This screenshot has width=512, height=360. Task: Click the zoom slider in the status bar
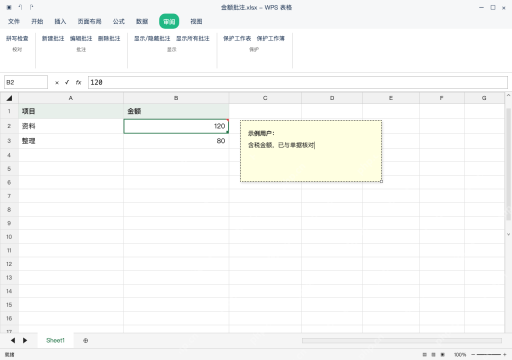click(x=489, y=355)
